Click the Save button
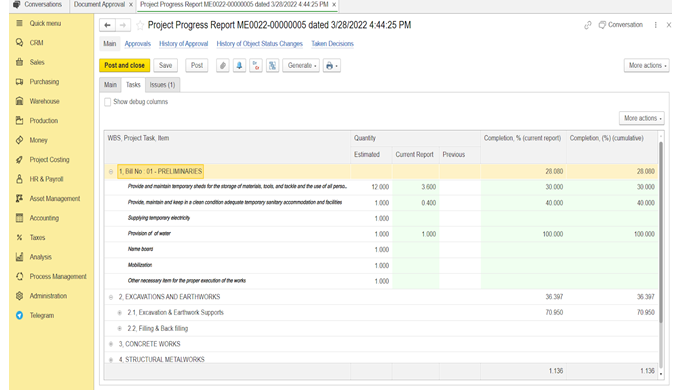The image size is (680, 390). tap(165, 66)
